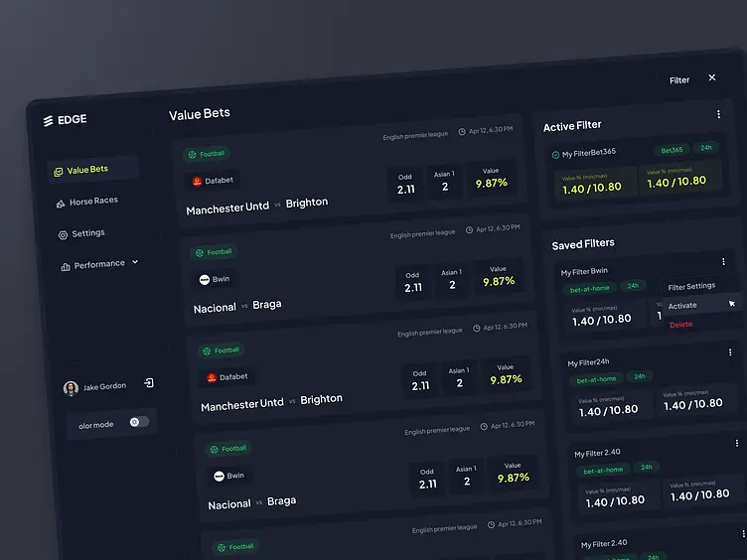
Task: Select first Nacional vs Braga match
Action: (237, 306)
